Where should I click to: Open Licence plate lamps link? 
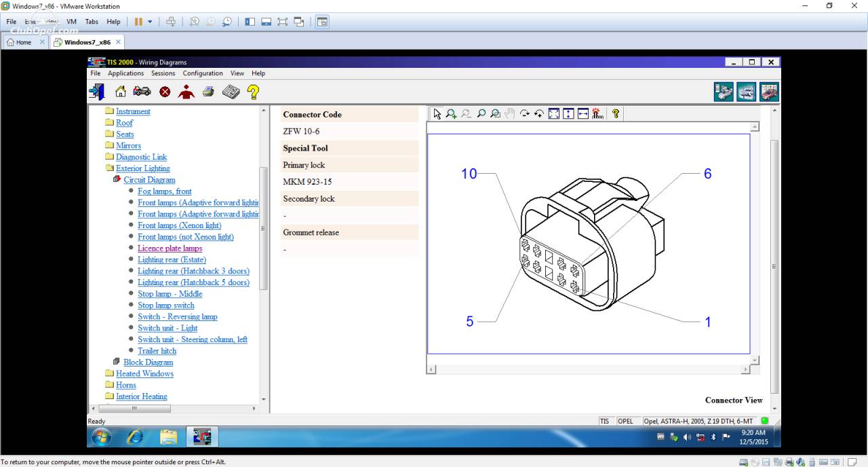coord(170,248)
